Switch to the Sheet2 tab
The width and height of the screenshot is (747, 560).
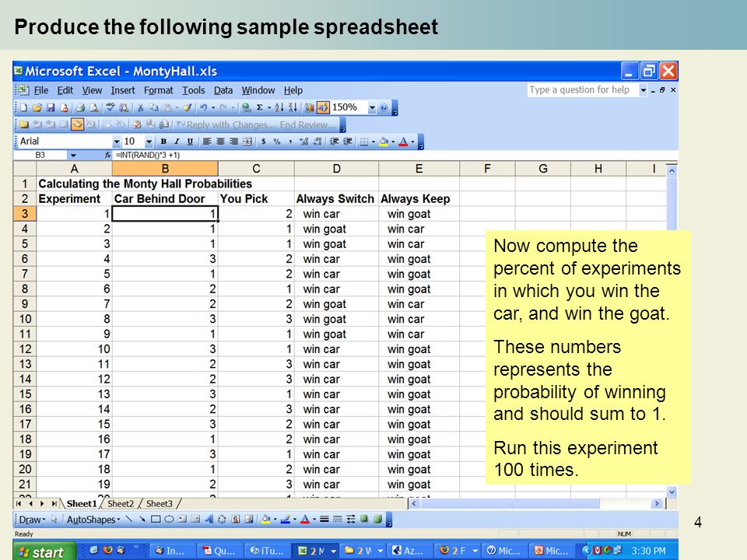tap(121, 503)
